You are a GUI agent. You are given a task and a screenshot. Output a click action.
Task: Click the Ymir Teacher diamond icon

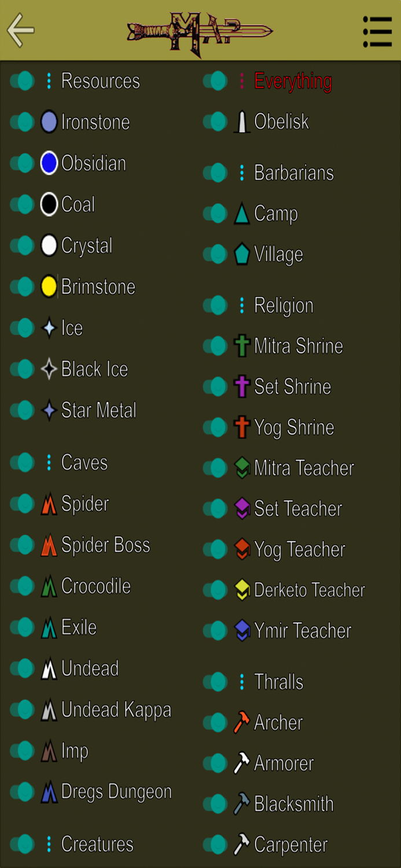pyautogui.click(x=241, y=630)
